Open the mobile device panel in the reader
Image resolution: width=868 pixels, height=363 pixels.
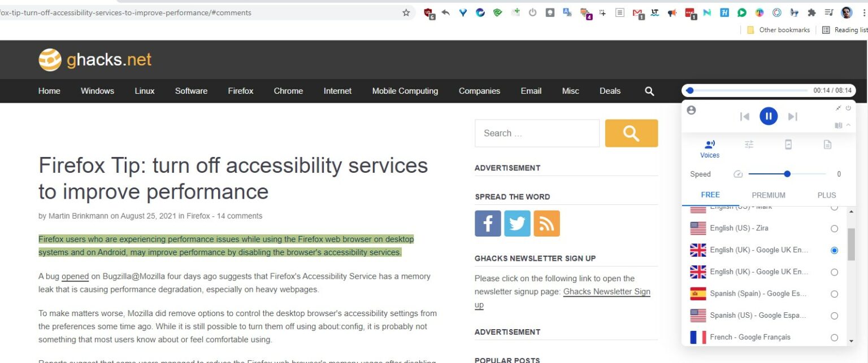[788, 145]
